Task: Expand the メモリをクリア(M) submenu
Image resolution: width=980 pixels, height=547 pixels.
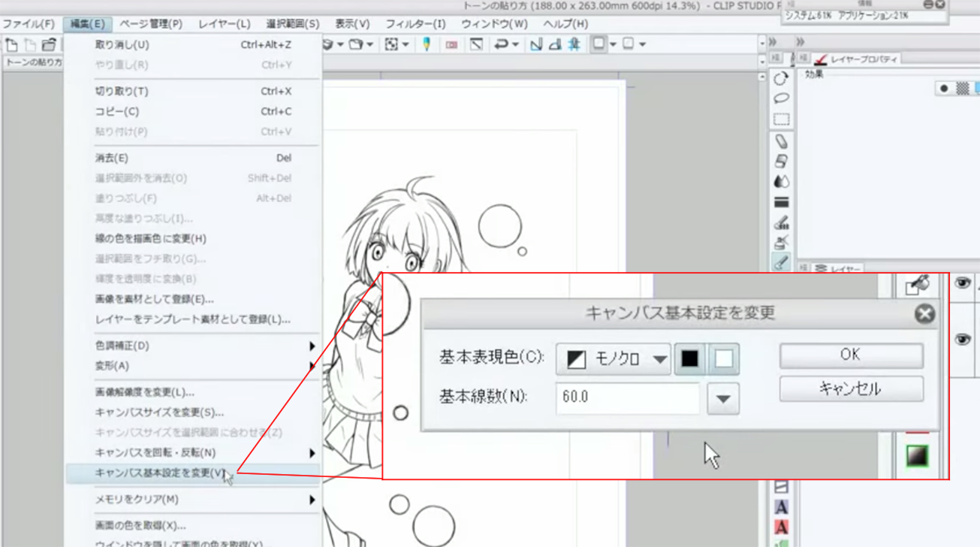Action: pyautogui.click(x=312, y=500)
